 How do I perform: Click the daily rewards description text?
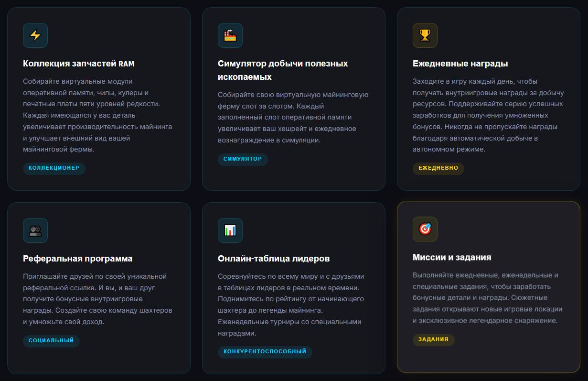(x=488, y=115)
